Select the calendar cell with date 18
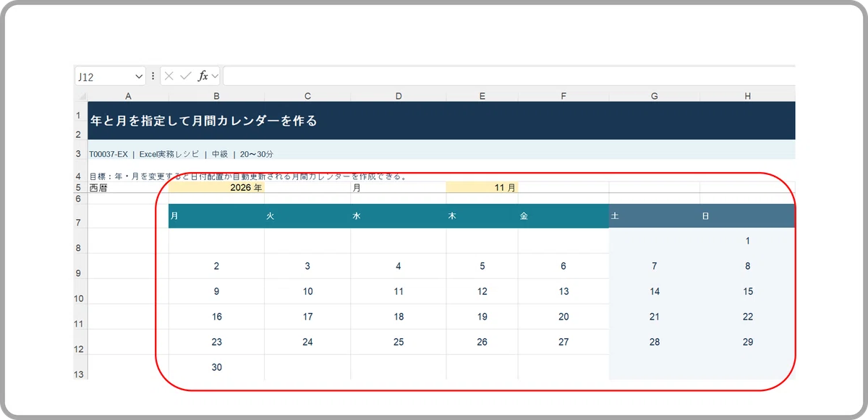The width and height of the screenshot is (868, 420). click(399, 317)
